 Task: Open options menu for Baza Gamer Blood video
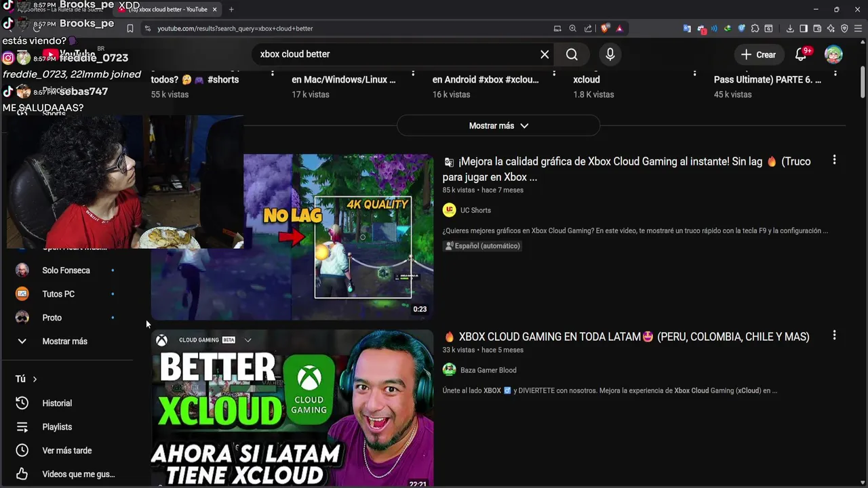(834, 335)
